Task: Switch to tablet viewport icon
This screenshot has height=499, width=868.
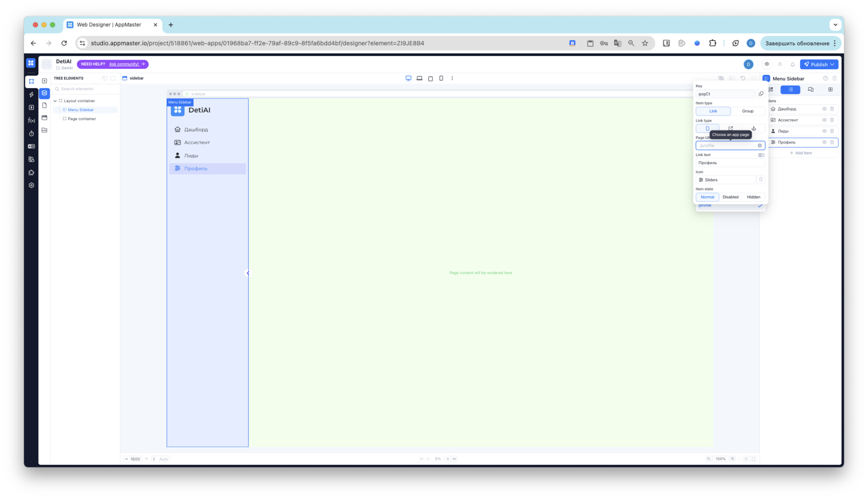Action: coord(430,78)
